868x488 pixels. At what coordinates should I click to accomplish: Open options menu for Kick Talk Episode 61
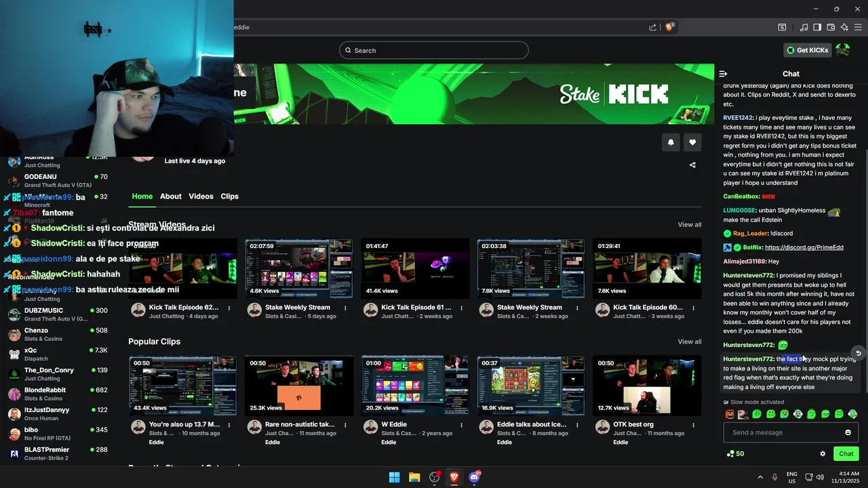point(461,308)
